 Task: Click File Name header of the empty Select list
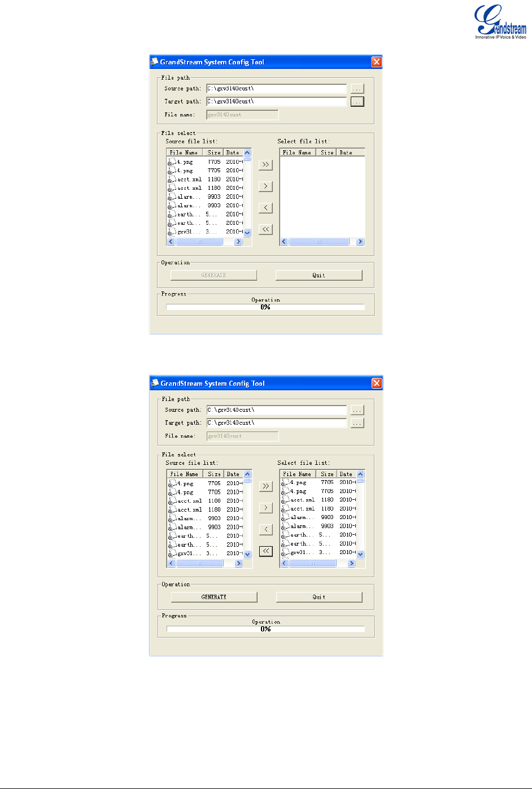click(x=298, y=152)
